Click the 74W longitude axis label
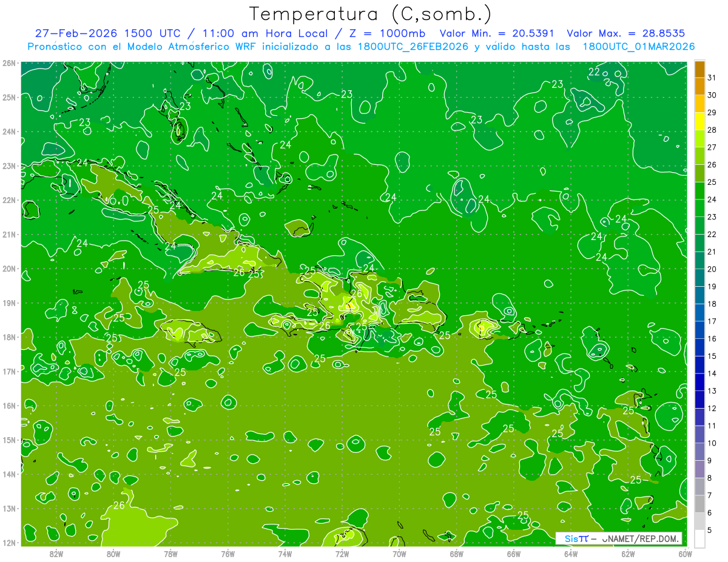This screenshot has width=728, height=562. 285,553
